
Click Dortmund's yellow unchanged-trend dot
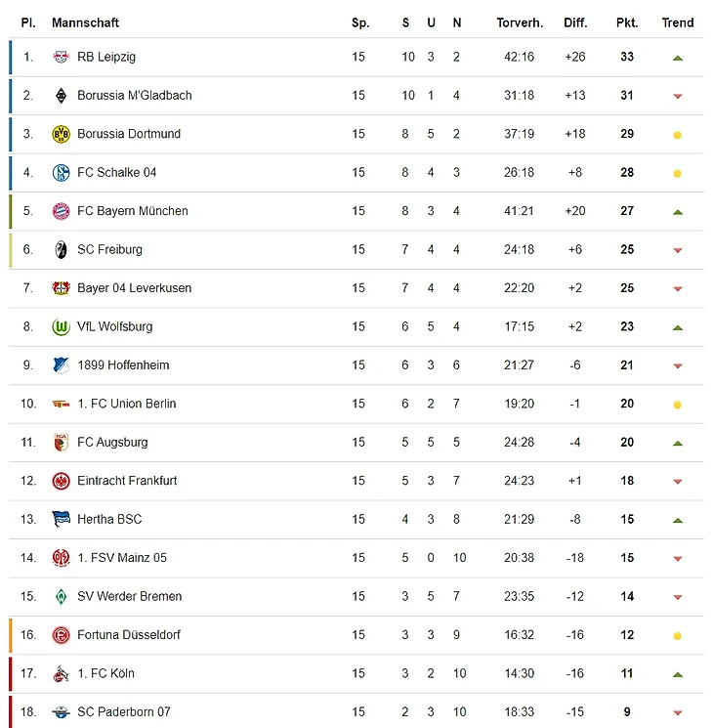pos(677,135)
